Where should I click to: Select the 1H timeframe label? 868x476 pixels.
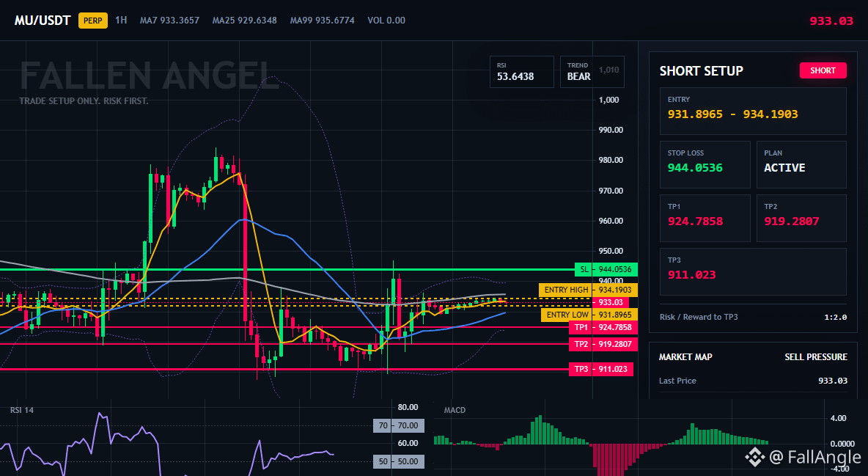tap(121, 21)
